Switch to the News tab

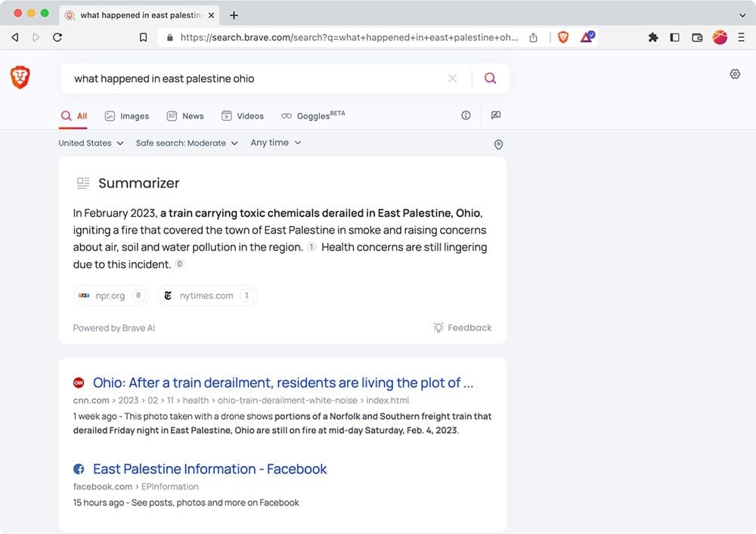185,116
